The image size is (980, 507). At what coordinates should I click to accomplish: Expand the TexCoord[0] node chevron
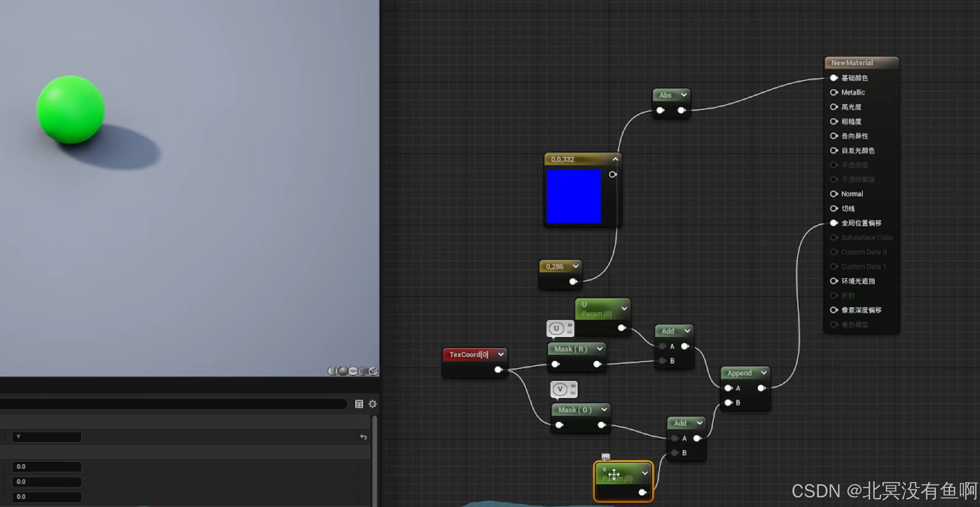[501, 354]
